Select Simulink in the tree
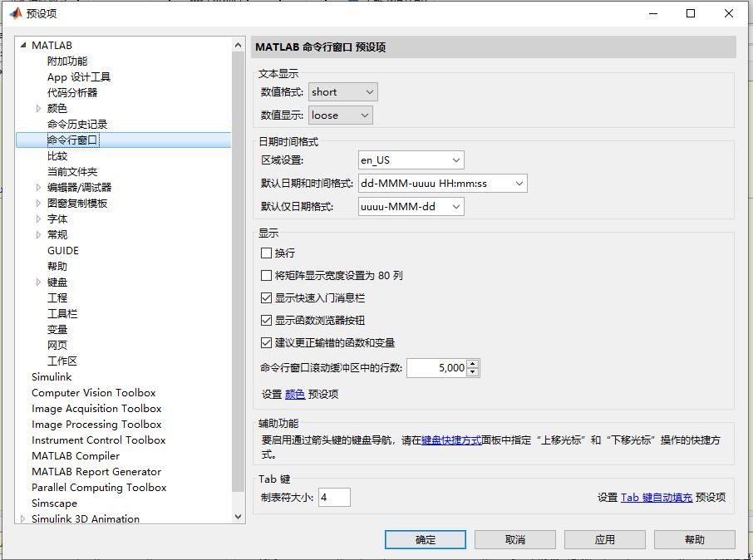753x560 pixels. [52, 377]
